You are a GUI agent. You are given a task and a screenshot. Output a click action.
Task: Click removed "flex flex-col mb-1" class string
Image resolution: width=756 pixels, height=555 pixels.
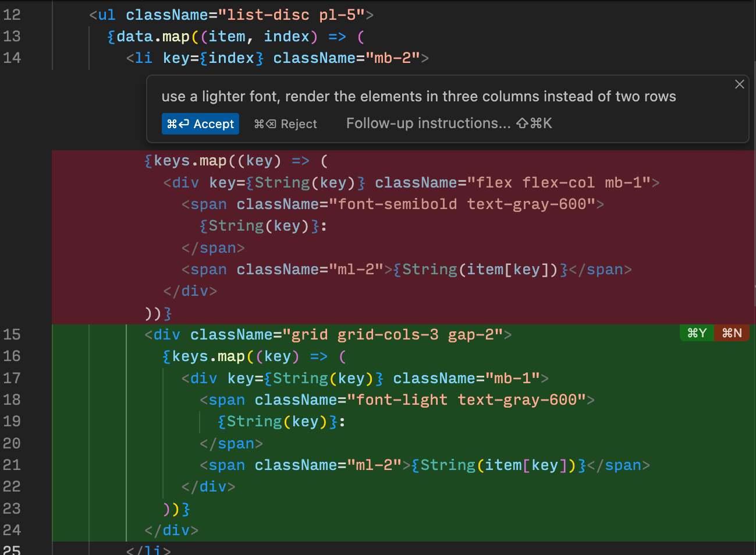[558, 183]
